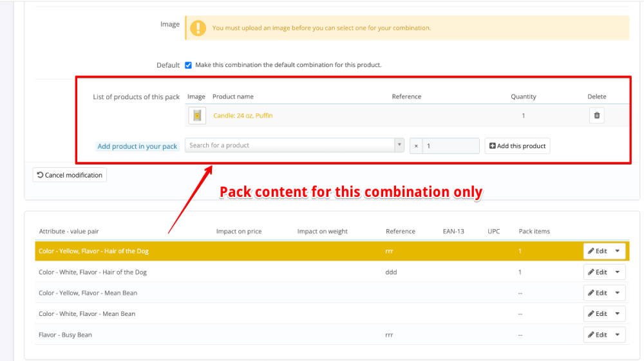644x361 pixels.
Task: Edit the Yellow Hair of the Dog combination
Action: click(x=598, y=251)
